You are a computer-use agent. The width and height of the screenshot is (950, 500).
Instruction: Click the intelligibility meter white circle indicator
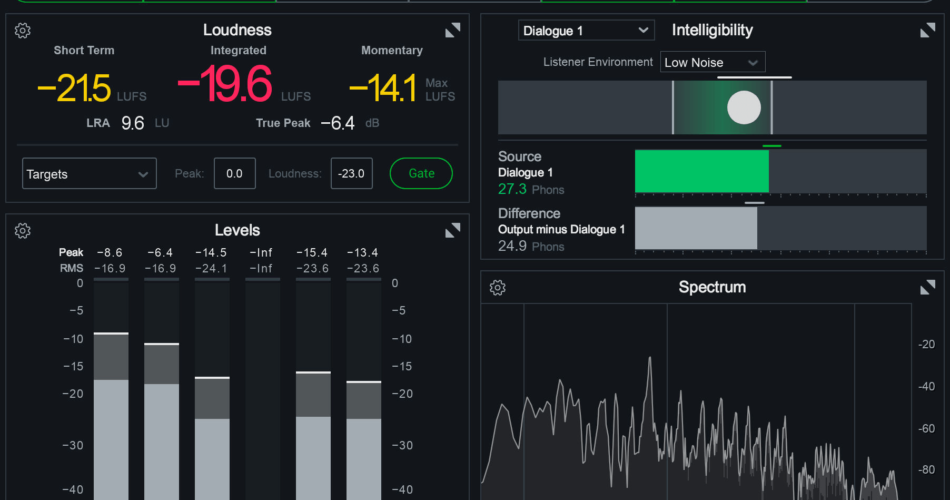[x=744, y=107]
